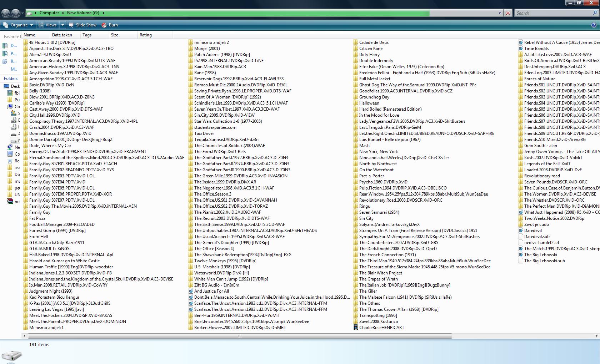
Task: Select the Desktop icon in Folders tree
Action: coord(6,86)
